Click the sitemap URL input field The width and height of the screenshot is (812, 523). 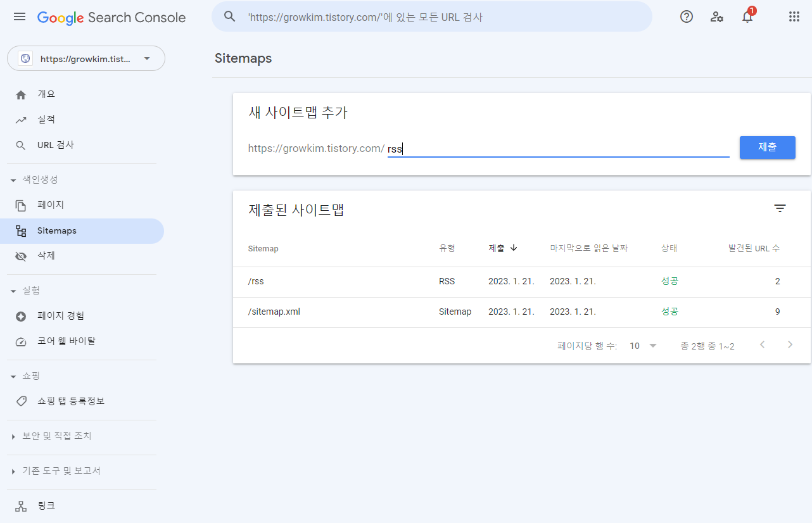point(558,149)
